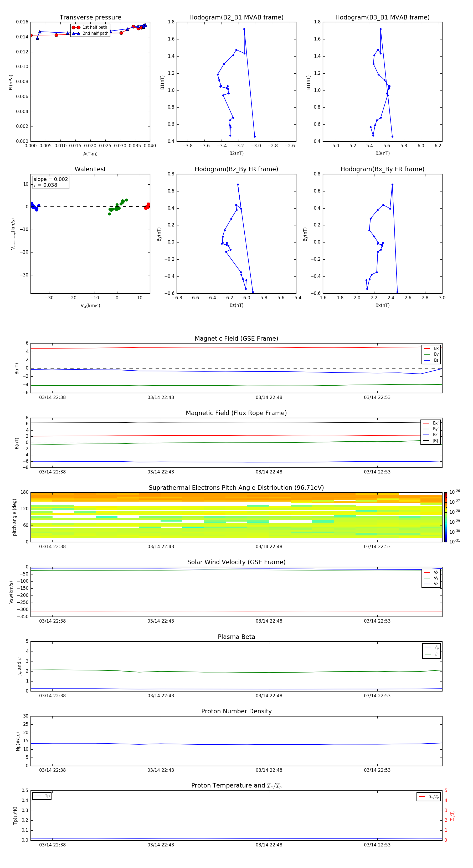The image size is (473, 868).
Task: Click the 10^-26 color bar tick label
Action: coord(455,492)
